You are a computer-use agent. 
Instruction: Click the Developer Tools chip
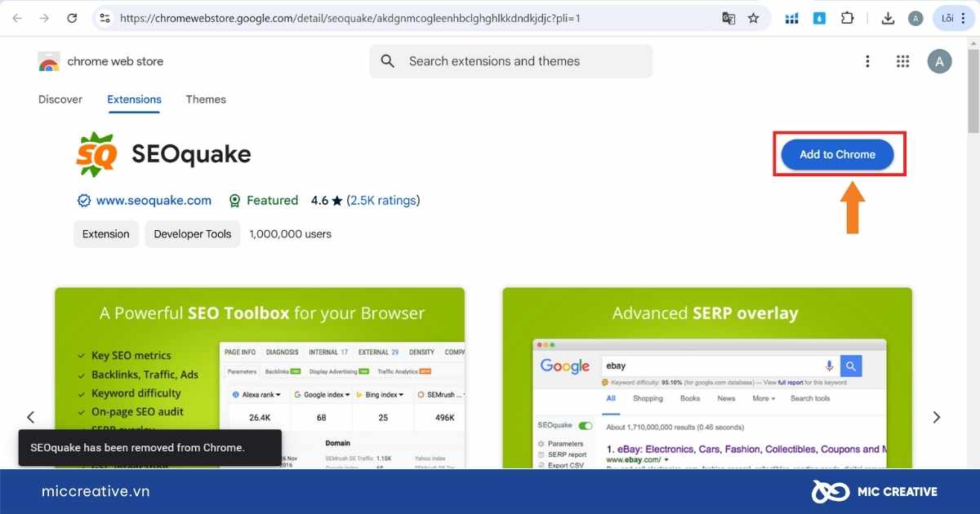tap(193, 234)
